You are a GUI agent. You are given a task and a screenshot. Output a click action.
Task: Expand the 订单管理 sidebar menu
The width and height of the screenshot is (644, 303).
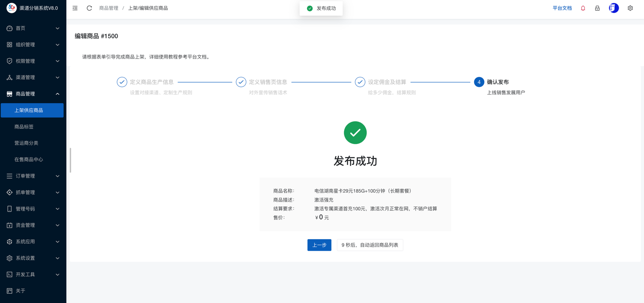(33, 176)
